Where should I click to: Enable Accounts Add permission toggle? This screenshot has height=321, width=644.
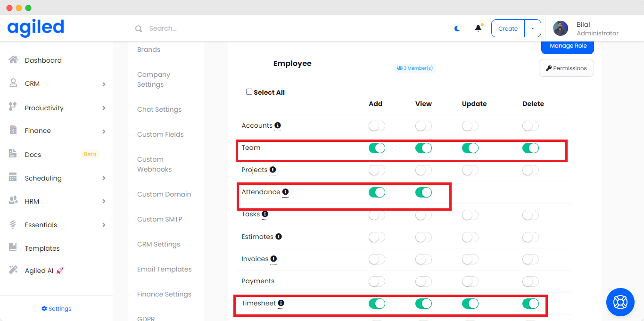pyautogui.click(x=377, y=126)
